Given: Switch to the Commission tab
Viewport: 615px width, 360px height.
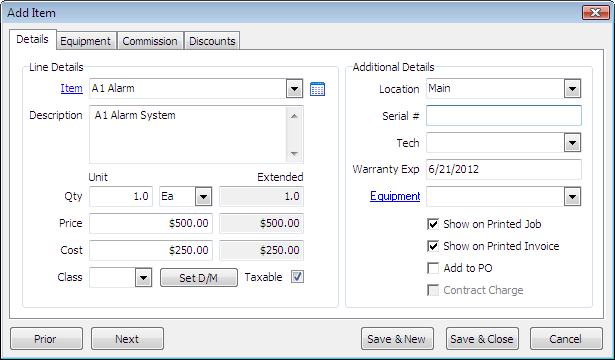Looking at the screenshot, I should coord(150,41).
